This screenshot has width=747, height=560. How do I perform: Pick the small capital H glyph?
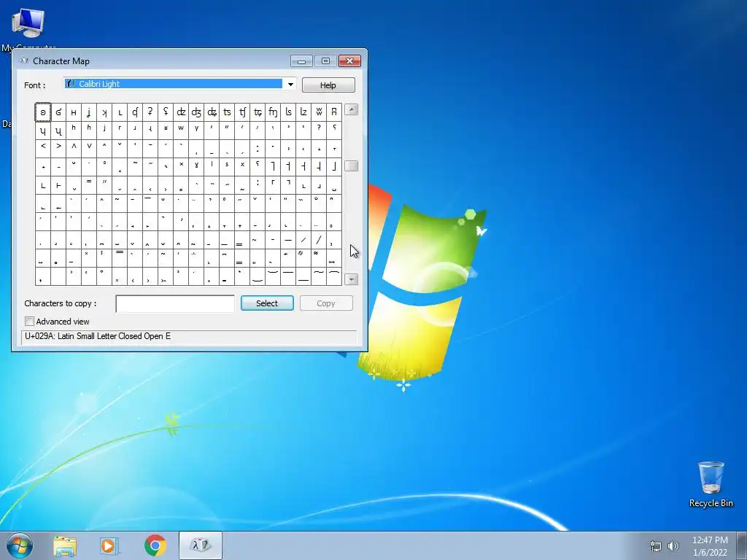74,112
